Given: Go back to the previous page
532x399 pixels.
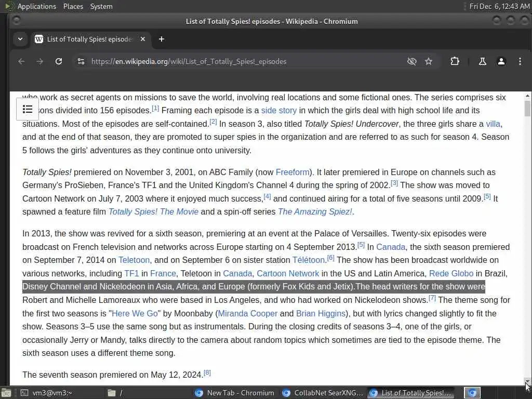Looking at the screenshot, I should tap(21, 61).
